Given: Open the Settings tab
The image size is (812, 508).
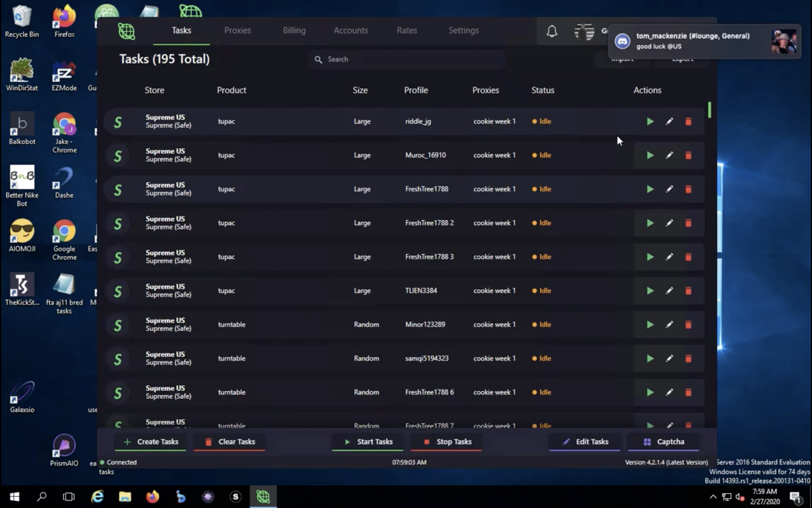Looking at the screenshot, I should click(464, 30).
